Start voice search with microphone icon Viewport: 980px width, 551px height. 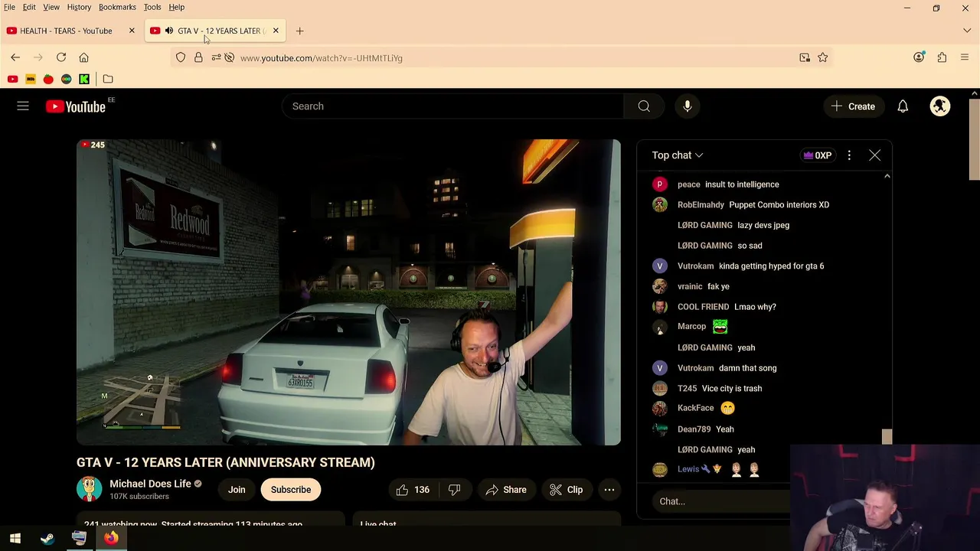688,106
